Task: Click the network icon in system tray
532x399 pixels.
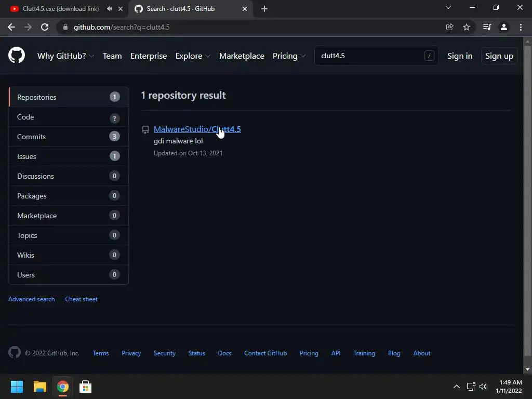Action: coord(471,387)
